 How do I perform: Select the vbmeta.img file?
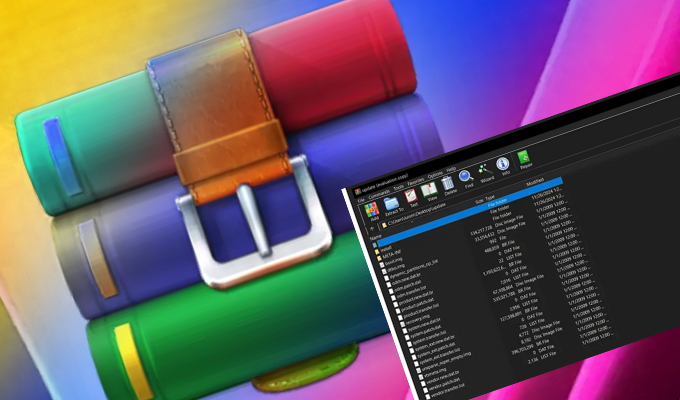click(435, 373)
